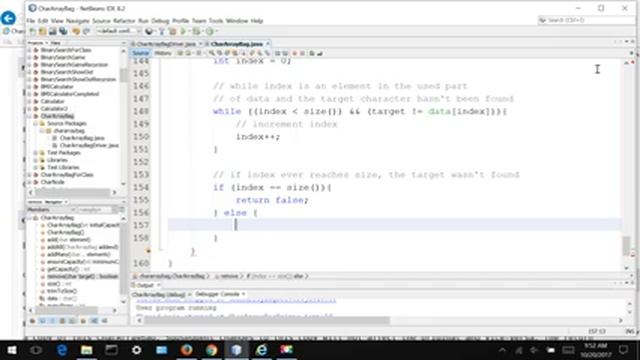Click line number 148 in the gutter
The image size is (640, 360).
click(x=141, y=111)
